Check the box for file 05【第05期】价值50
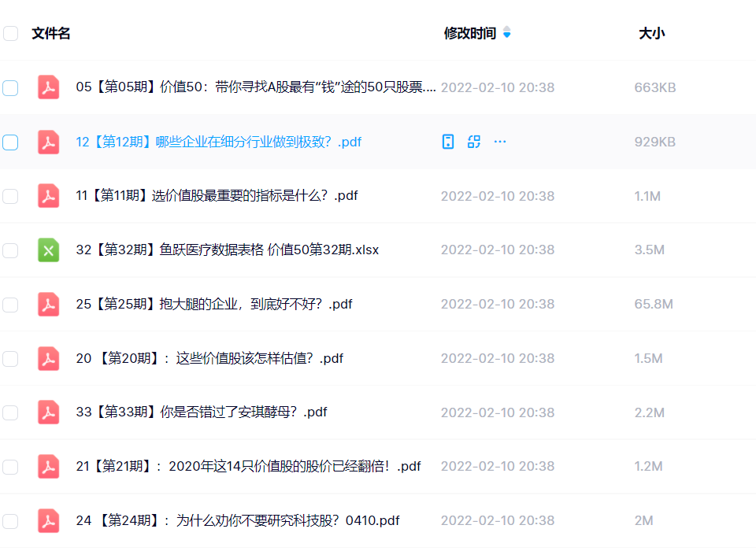 [x=10, y=88]
